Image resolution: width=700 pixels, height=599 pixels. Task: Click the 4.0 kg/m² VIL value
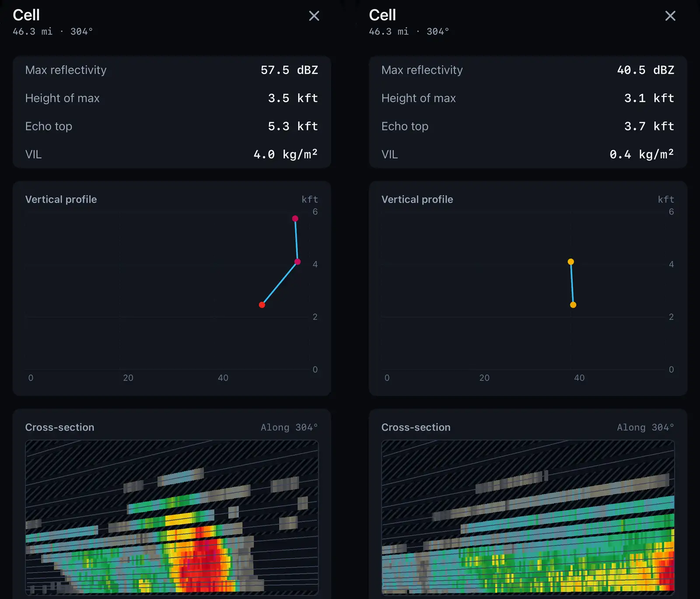[286, 154]
